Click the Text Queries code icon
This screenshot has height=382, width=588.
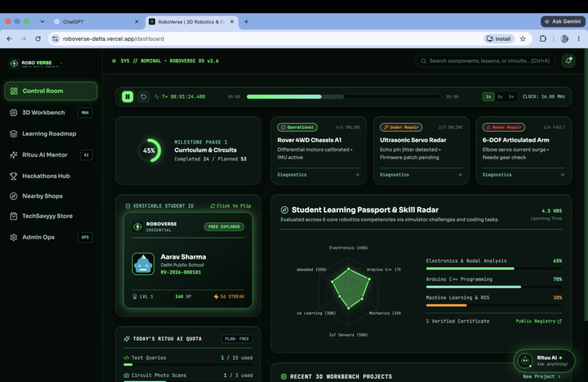[126, 358]
